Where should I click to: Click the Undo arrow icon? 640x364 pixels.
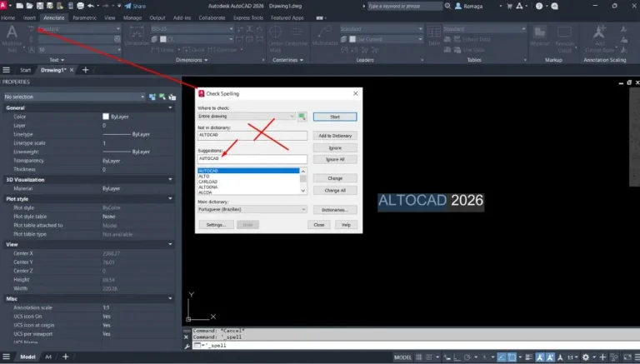[x=91, y=6]
